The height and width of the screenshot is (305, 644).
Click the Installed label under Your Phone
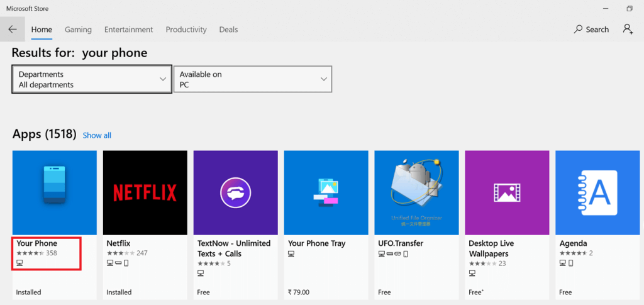coord(29,292)
